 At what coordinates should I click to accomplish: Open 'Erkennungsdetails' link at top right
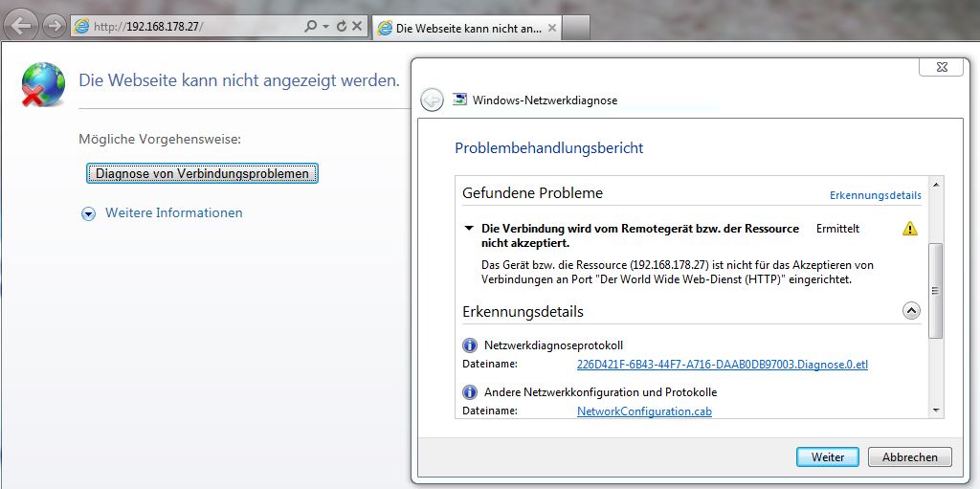click(x=875, y=195)
